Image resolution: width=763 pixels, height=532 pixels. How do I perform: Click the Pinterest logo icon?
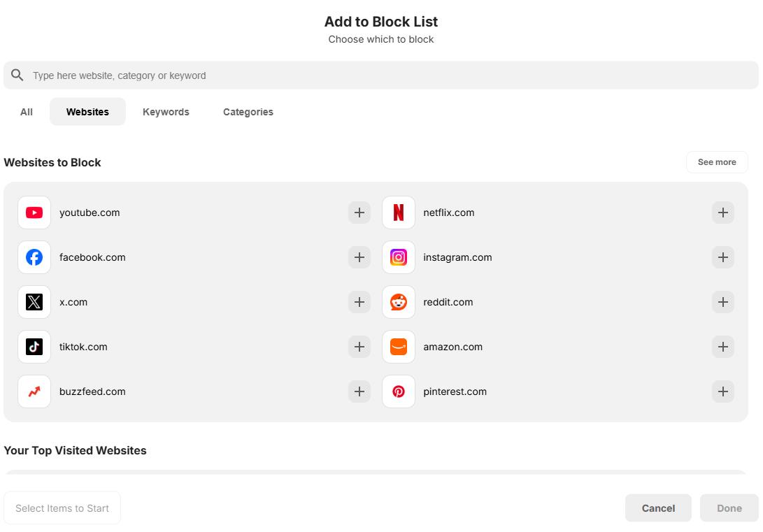pyautogui.click(x=399, y=391)
